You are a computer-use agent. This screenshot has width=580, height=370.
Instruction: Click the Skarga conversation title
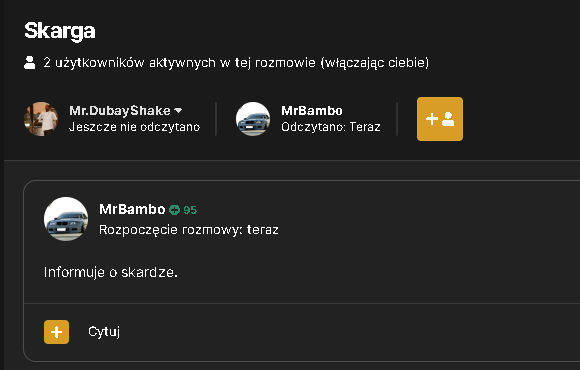coord(60,31)
